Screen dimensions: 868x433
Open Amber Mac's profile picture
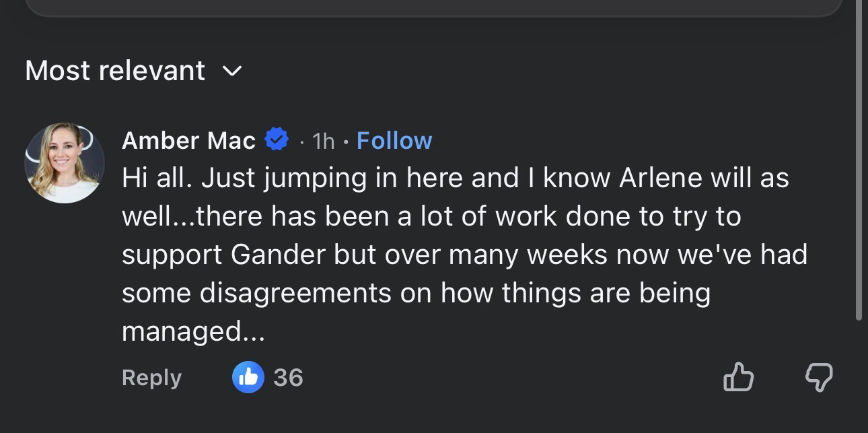(65, 162)
